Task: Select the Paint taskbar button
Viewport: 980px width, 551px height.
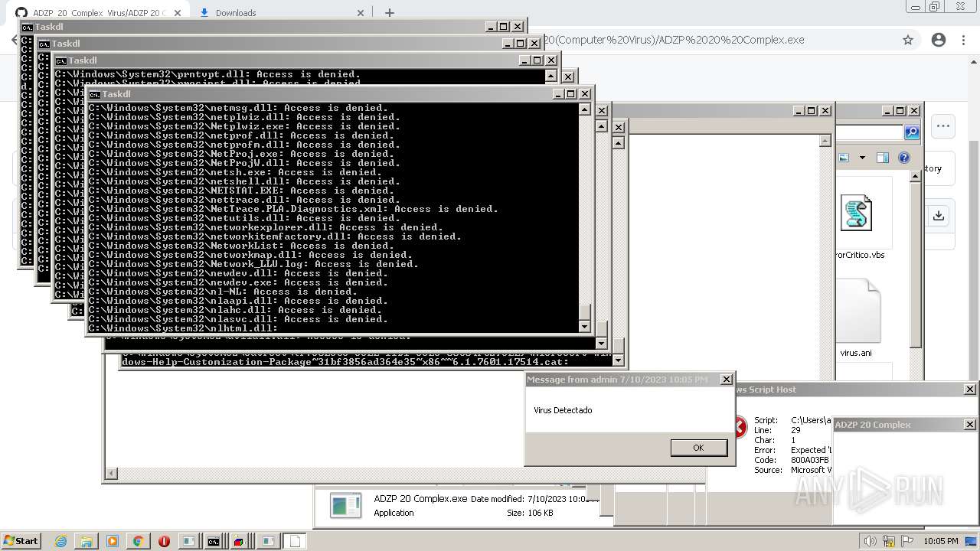Action: [240, 541]
